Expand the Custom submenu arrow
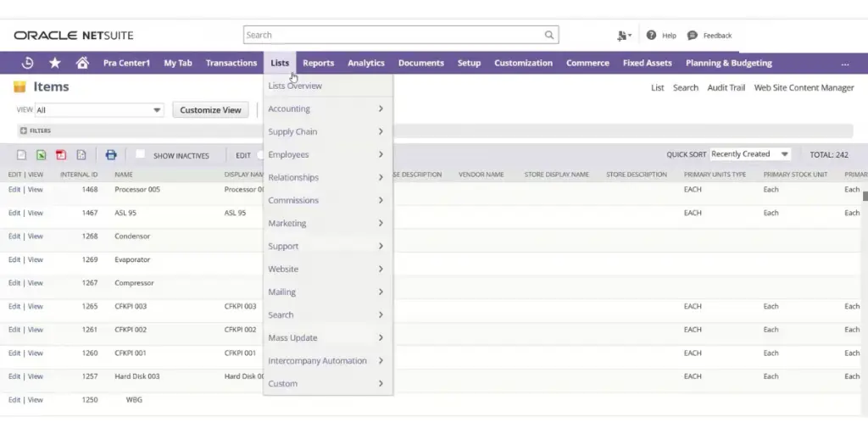The height and width of the screenshot is (434, 868). (381, 383)
